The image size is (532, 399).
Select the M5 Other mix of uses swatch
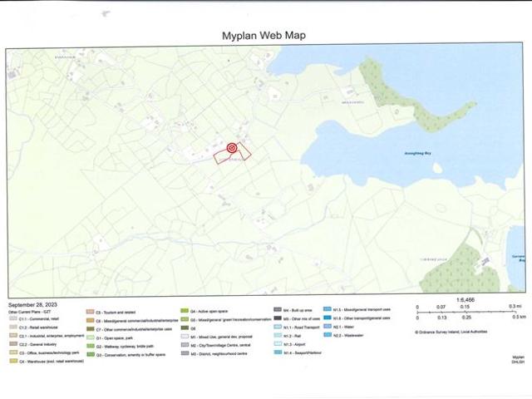[x=278, y=318]
